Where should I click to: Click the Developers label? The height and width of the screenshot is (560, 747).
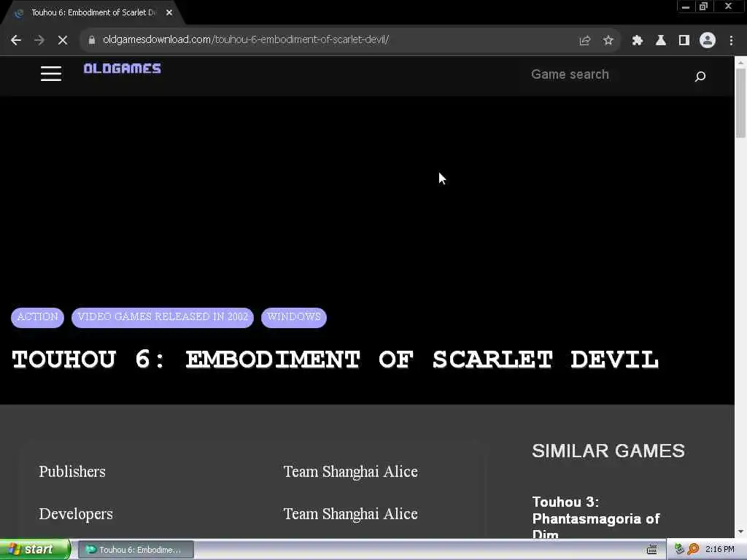76,514
